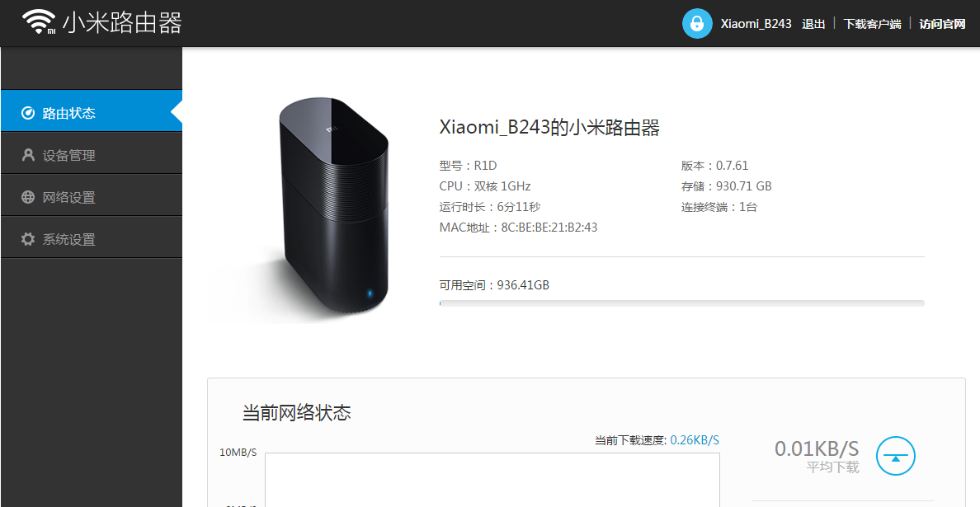
Task: Click the person icon beside 设备管理
Action: click(26, 153)
